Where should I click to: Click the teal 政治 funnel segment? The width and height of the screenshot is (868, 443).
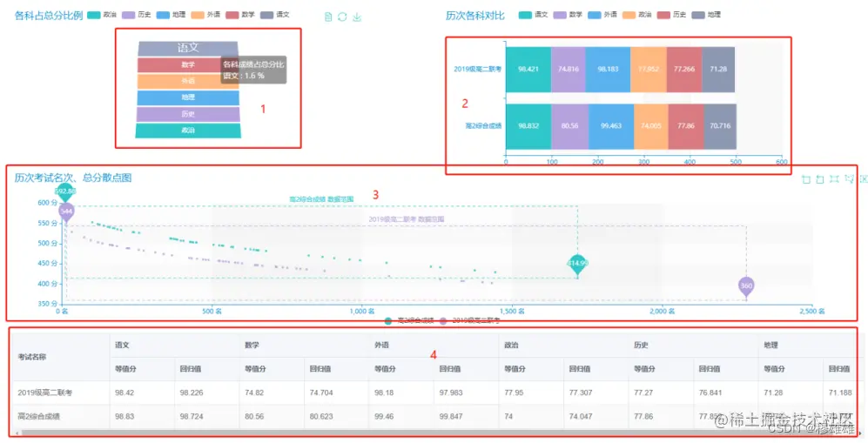click(x=188, y=131)
